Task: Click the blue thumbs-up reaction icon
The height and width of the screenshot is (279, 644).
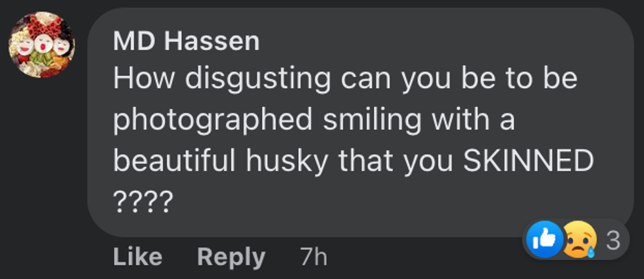Action: pyautogui.click(x=545, y=240)
